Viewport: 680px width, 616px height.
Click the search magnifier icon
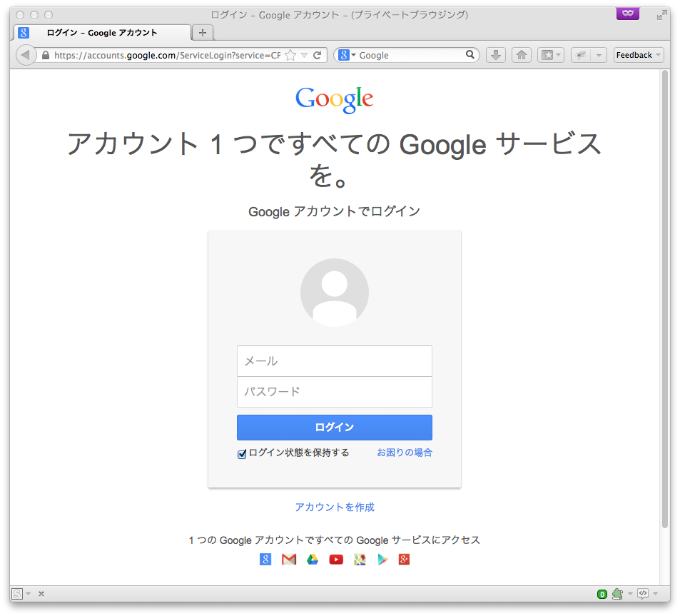[x=470, y=55]
